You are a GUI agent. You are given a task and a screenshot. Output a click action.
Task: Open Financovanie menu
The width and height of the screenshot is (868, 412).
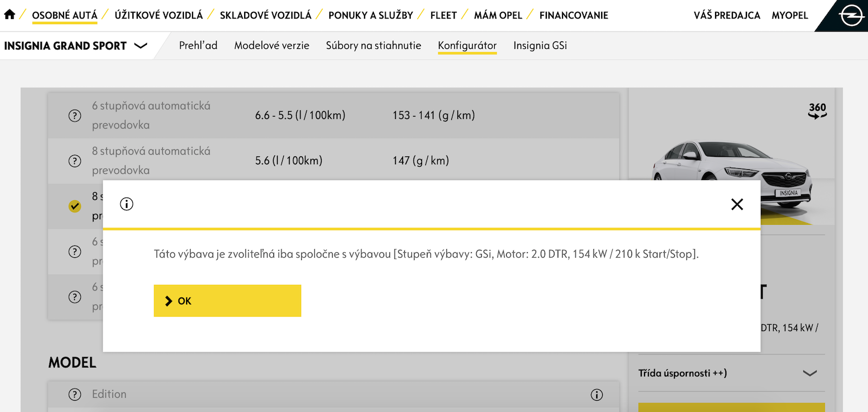pos(574,15)
